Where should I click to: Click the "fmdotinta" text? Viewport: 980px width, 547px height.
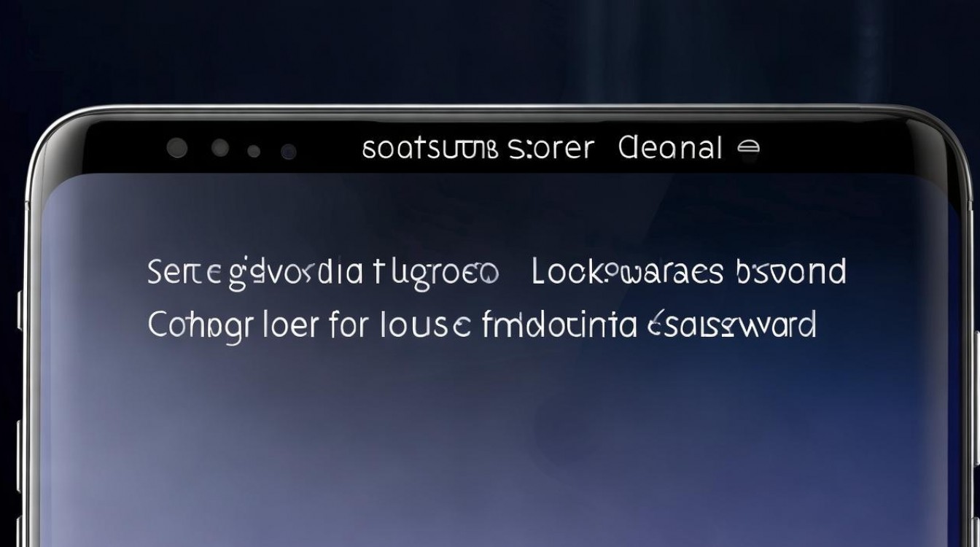click(560, 324)
